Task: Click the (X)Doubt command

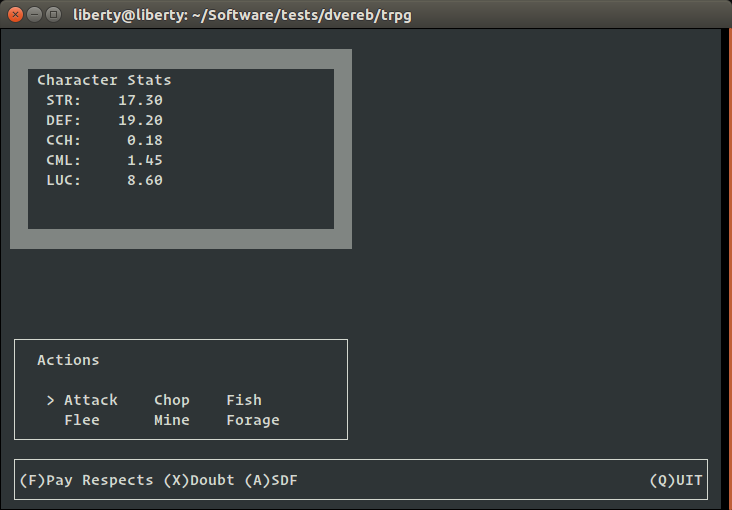Action: tap(199, 481)
